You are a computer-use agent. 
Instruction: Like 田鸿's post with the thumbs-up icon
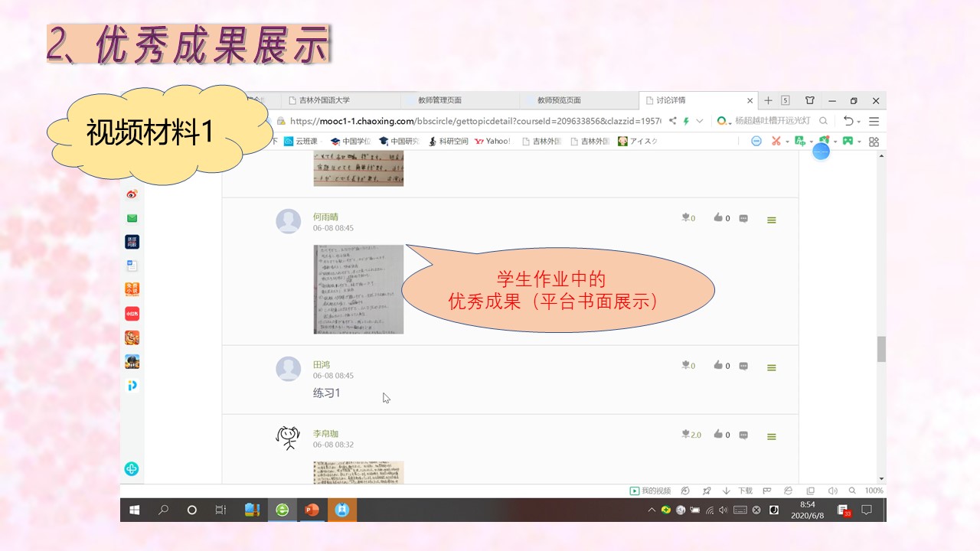pos(718,366)
